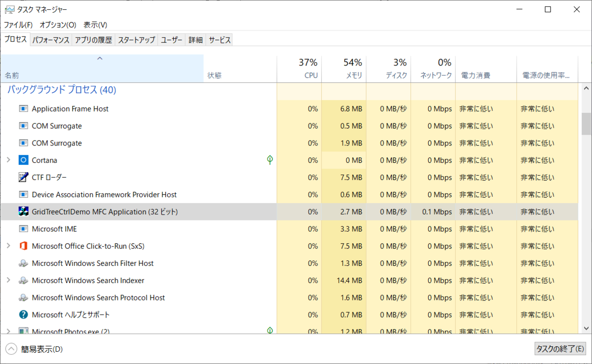Switch to the スタートアップ tab
The width and height of the screenshot is (592, 364).
coord(136,40)
